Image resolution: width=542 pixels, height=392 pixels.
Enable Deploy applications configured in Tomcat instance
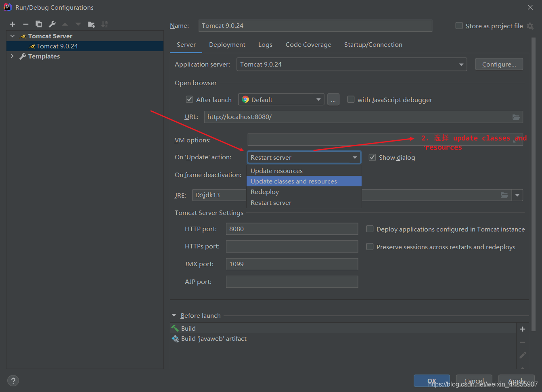tap(370, 229)
